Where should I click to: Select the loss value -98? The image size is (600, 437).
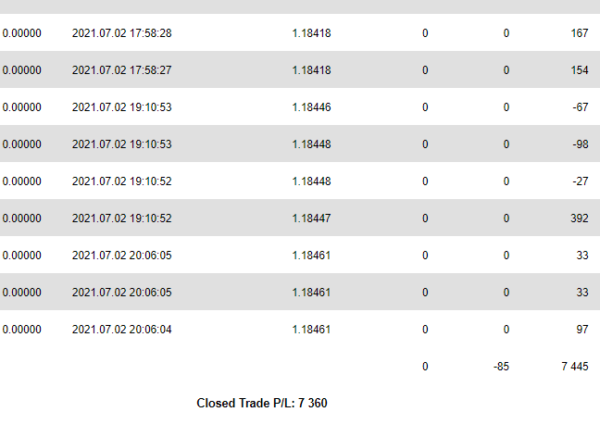580,144
